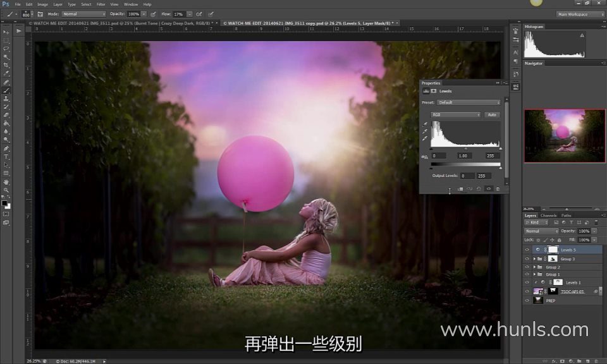Click the white point eyedropper in Levels

pos(425,138)
